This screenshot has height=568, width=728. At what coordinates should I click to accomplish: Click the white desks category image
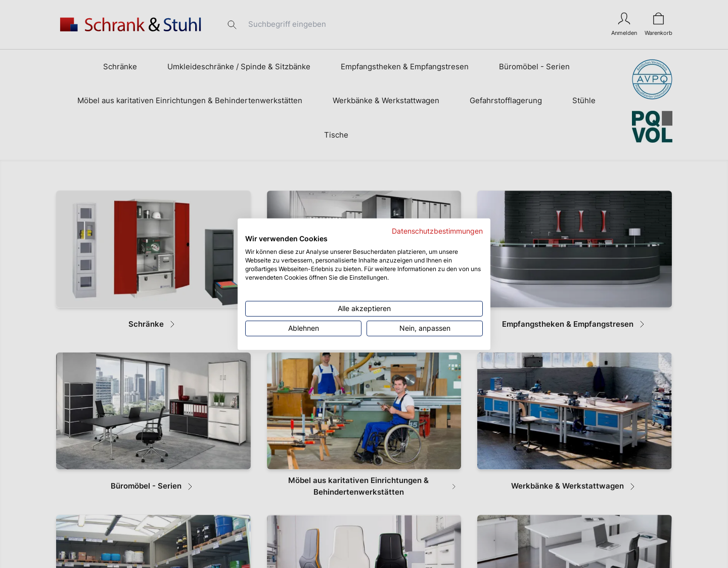(574, 541)
